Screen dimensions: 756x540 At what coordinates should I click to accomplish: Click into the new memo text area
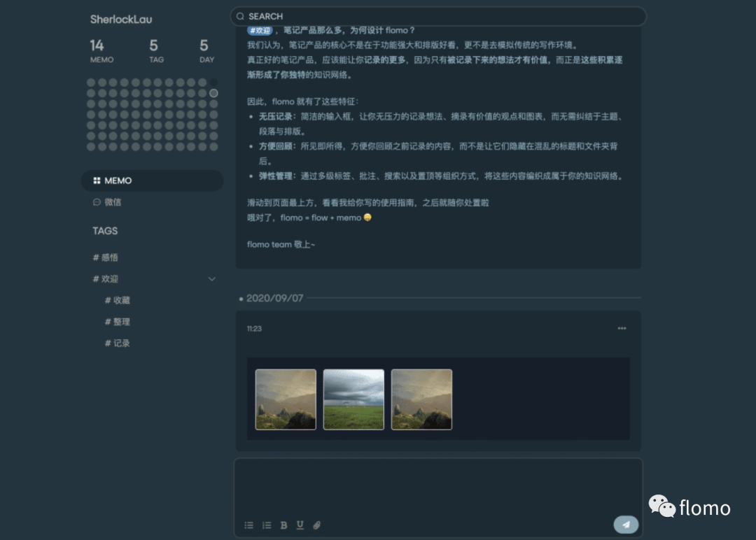click(438, 487)
